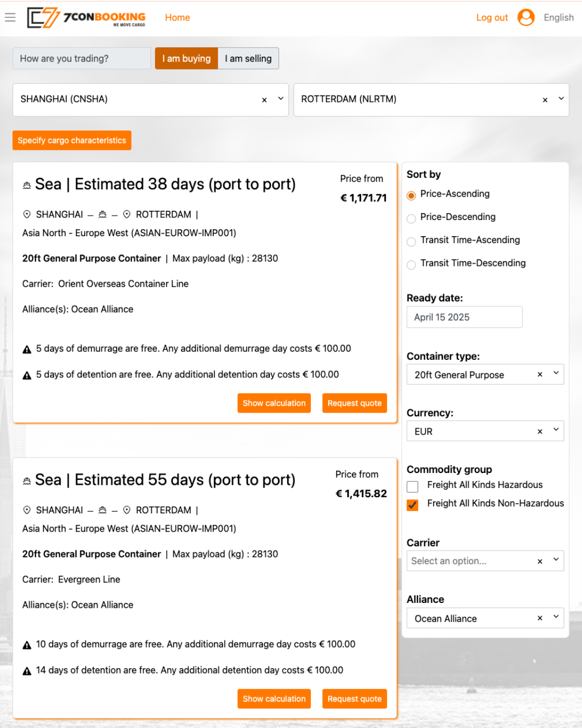Click Rotterdam location pin in the 55 days card
This screenshot has height=728, width=582.
click(127, 510)
